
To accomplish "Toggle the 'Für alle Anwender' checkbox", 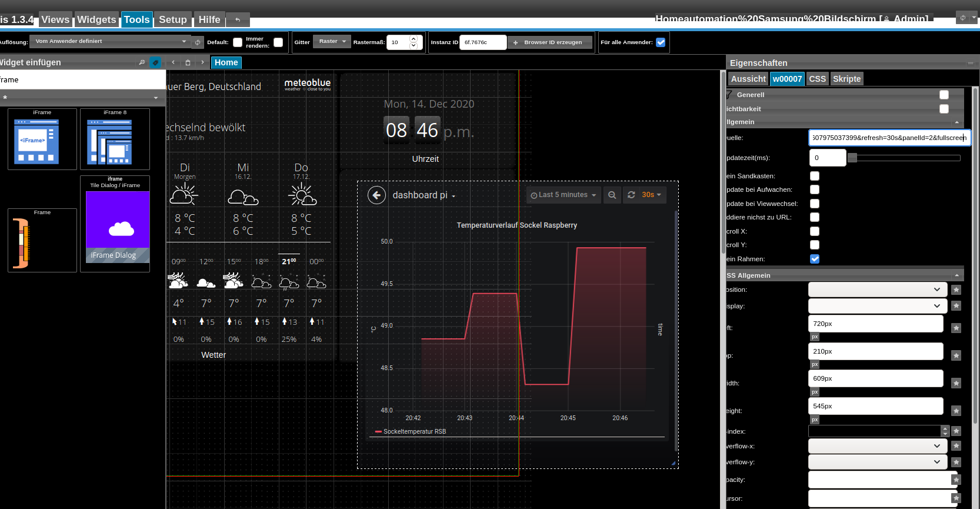I will 661,42.
